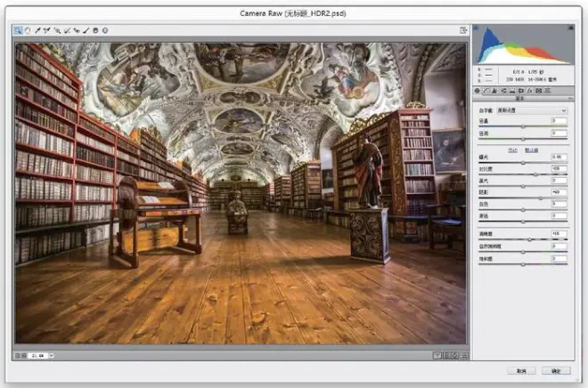Click the cancel (取消) button
Viewport: 588px width, 388px height.
[521, 371]
